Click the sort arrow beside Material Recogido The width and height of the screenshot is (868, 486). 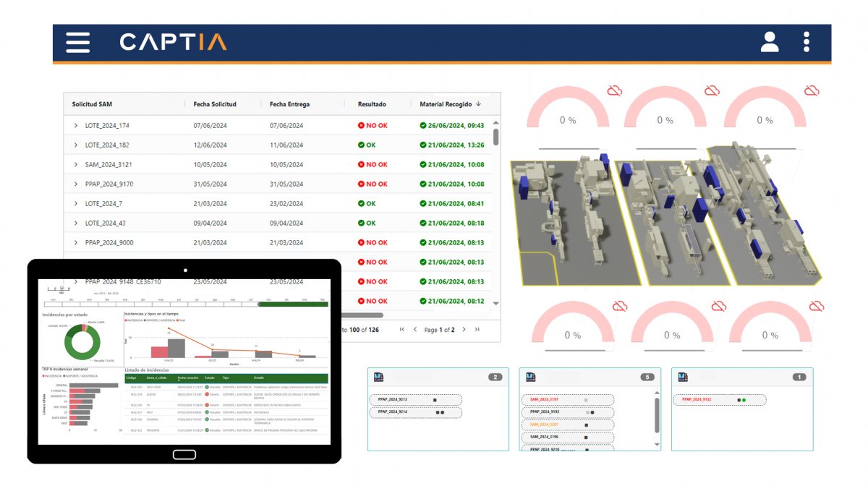[478, 104]
